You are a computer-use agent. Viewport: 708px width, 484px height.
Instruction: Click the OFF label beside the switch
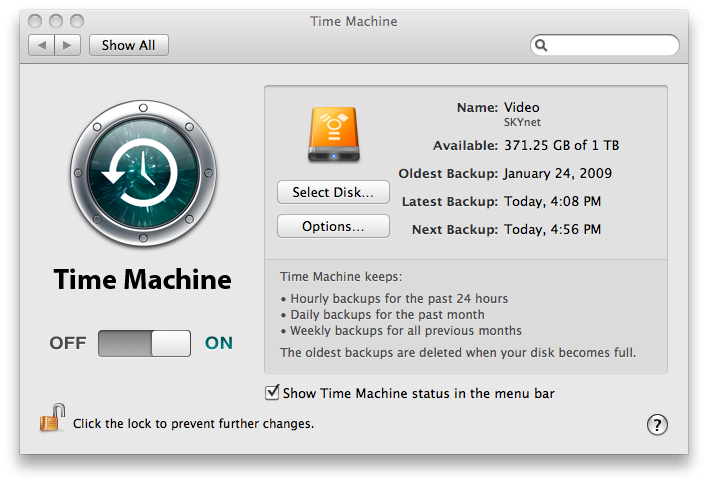pos(68,343)
